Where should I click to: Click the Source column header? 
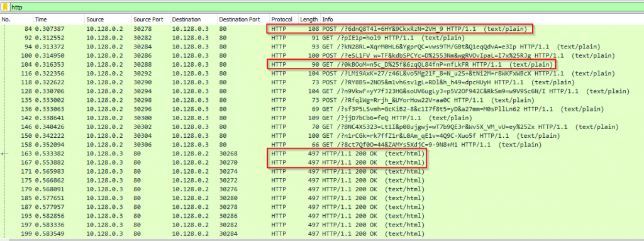coord(108,20)
